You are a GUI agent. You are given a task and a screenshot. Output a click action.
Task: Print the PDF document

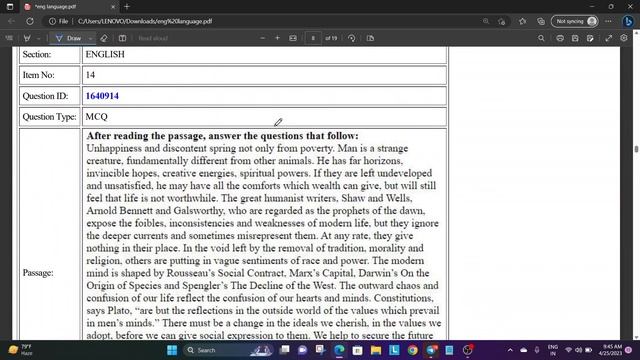click(x=560, y=38)
